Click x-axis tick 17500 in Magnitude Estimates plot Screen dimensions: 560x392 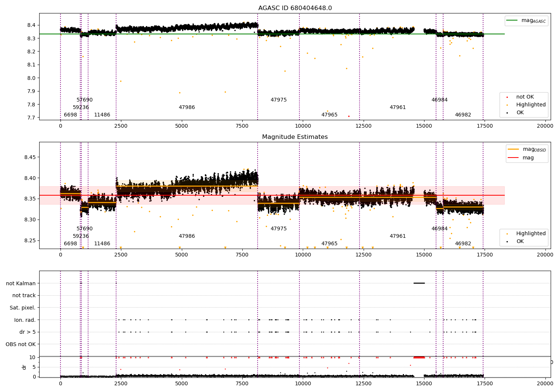pyautogui.click(x=485, y=255)
